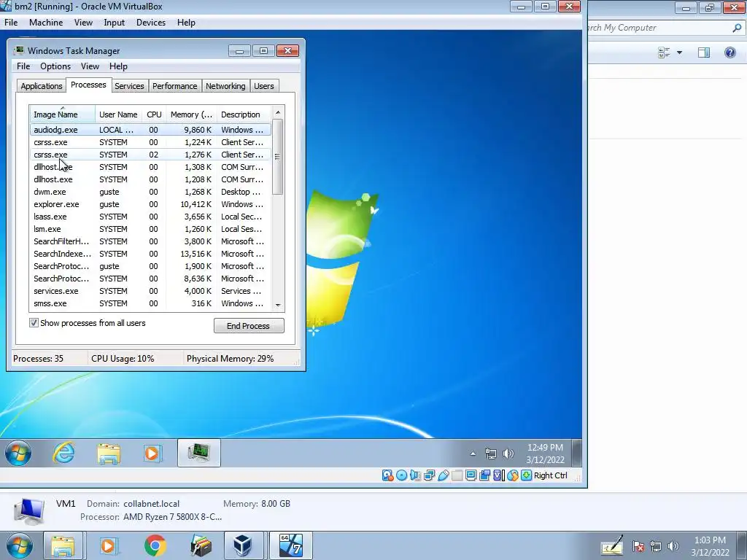Viewport: 747px width, 560px height.
Task: Click VirtualBox mouse integration status icon
Action: point(513,475)
